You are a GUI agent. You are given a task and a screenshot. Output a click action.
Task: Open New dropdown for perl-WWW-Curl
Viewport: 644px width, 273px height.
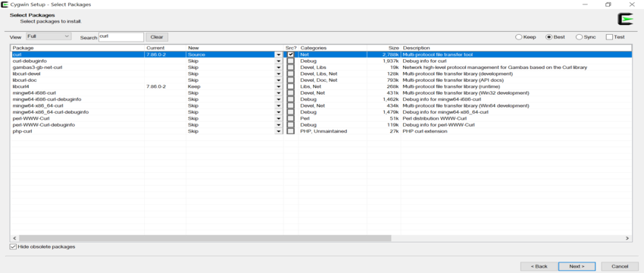(279, 118)
